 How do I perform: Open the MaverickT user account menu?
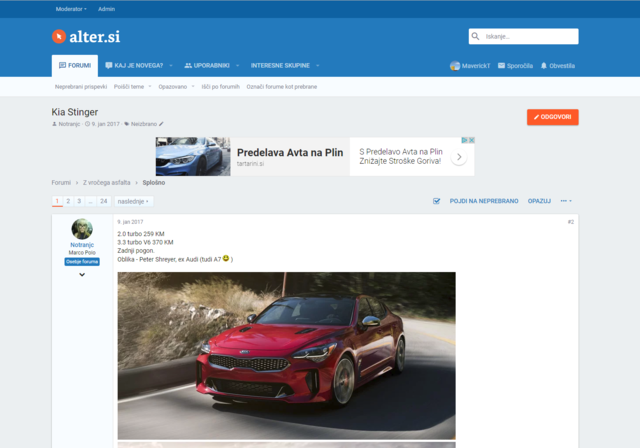pos(470,66)
